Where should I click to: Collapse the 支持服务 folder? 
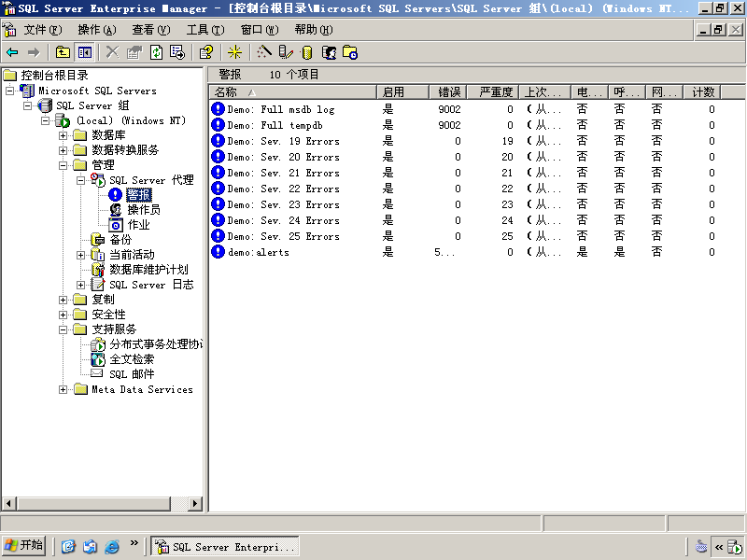[63, 329]
